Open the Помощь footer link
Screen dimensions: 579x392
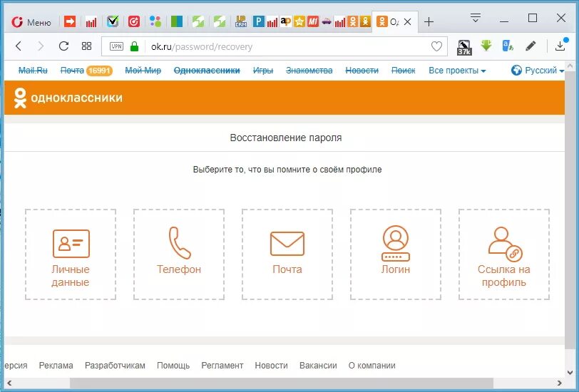(x=173, y=366)
